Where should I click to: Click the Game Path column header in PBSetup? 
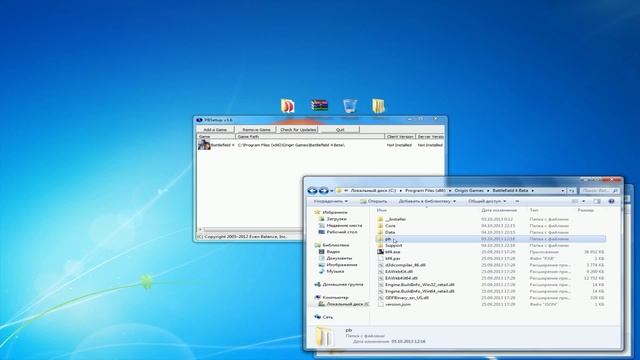310,136
